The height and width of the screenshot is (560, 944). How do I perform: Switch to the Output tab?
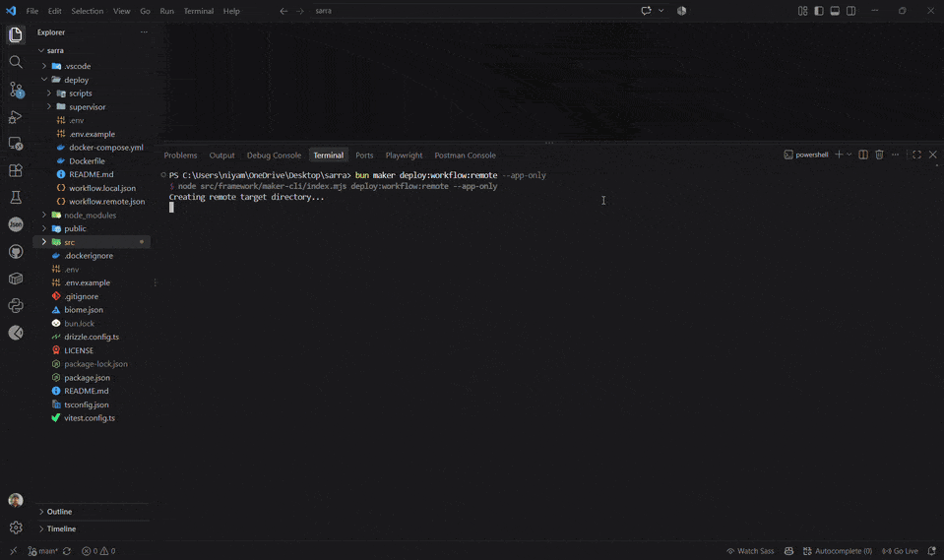(221, 156)
